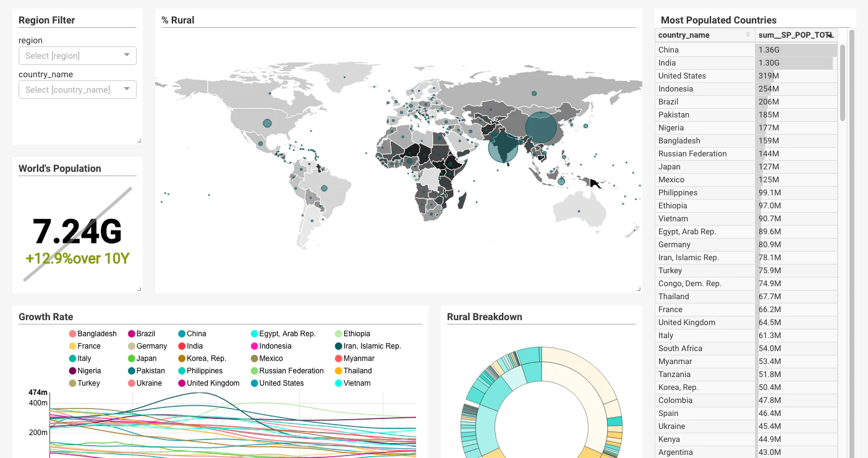Click the % Rural map panel resize handle
The image size is (868, 458).
coord(639,289)
